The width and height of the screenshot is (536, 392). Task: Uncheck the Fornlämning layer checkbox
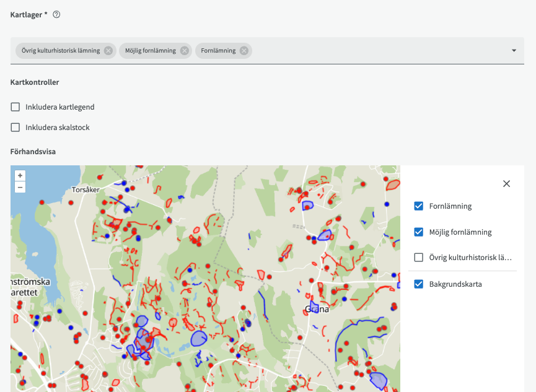coord(419,206)
